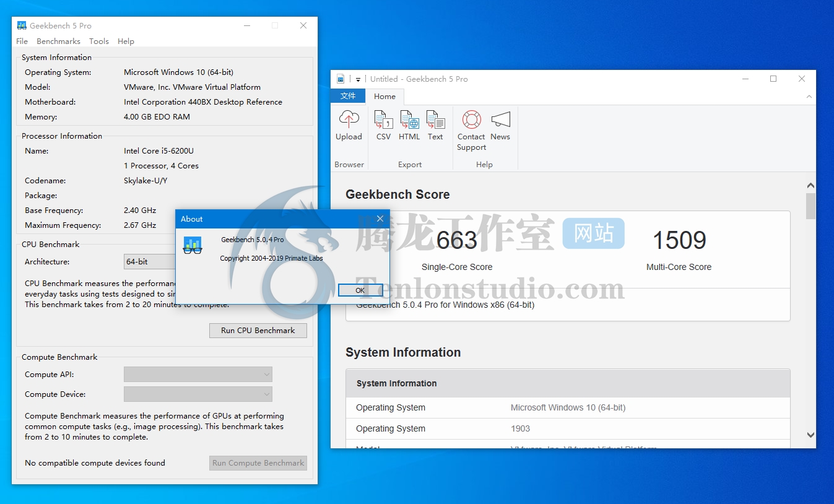The image size is (834, 504).
Task: Click the Skylake-U/Y codename value
Action: pyautogui.click(x=146, y=180)
